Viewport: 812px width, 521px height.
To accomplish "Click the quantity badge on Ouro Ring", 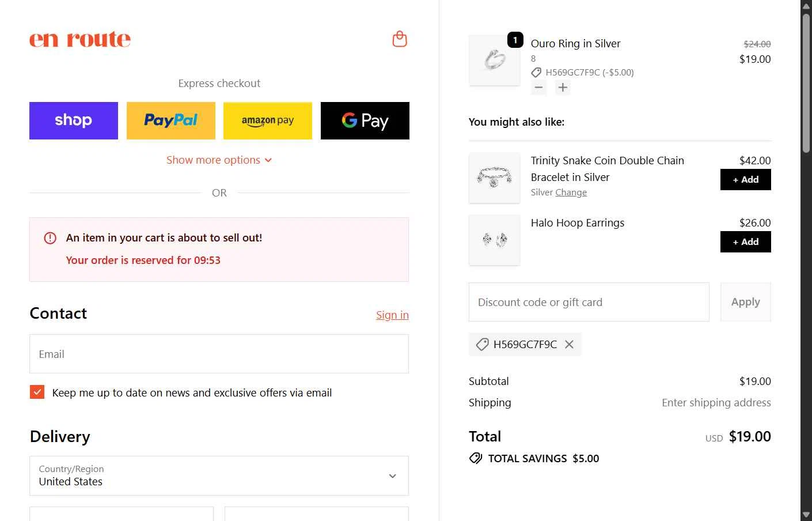I will (515, 40).
